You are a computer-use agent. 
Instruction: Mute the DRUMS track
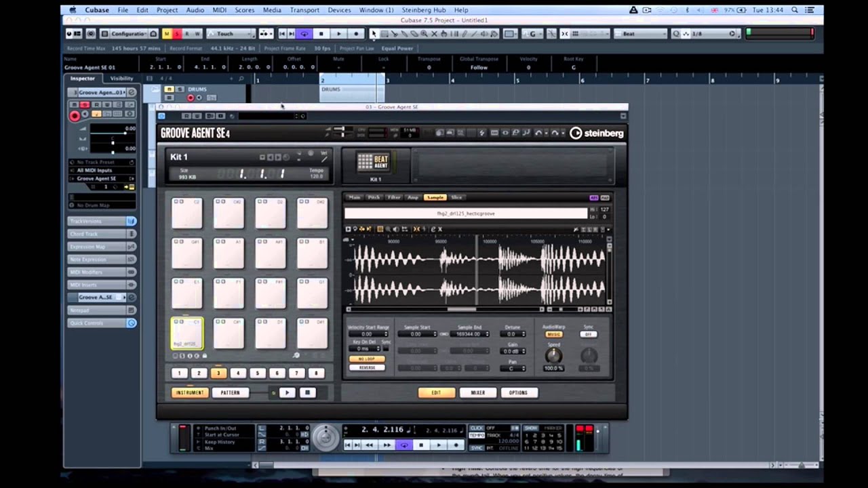(170, 89)
